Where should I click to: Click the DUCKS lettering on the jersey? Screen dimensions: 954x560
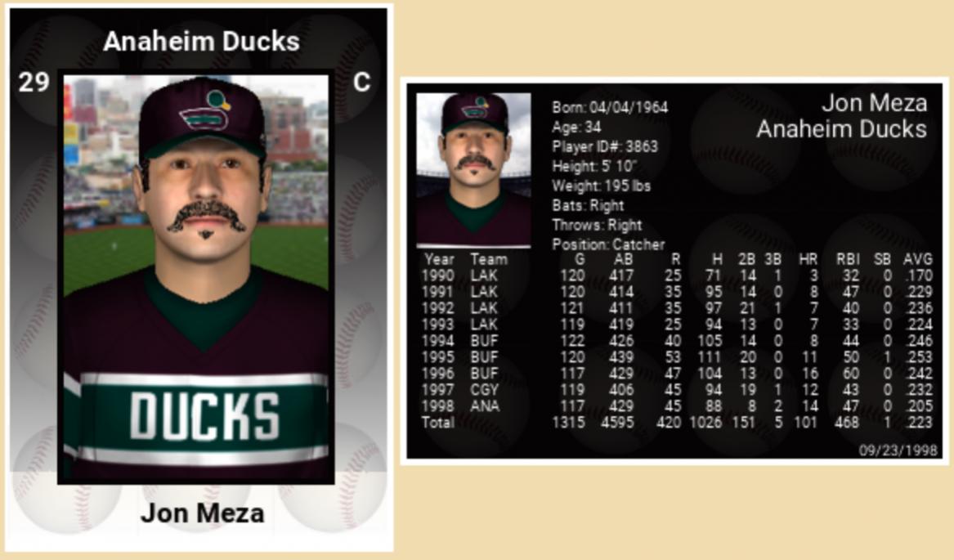(204, 414)
